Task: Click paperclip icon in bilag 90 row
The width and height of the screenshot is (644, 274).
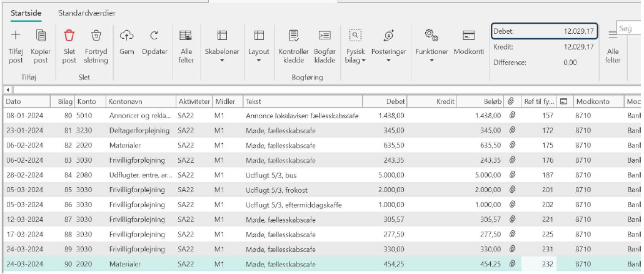Action: point(512,264)
